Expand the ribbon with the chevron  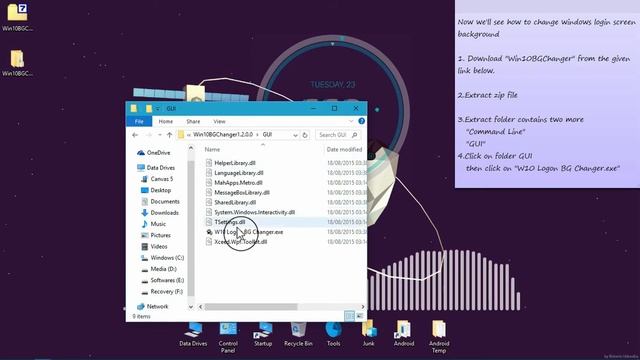[x=351, y=121]
